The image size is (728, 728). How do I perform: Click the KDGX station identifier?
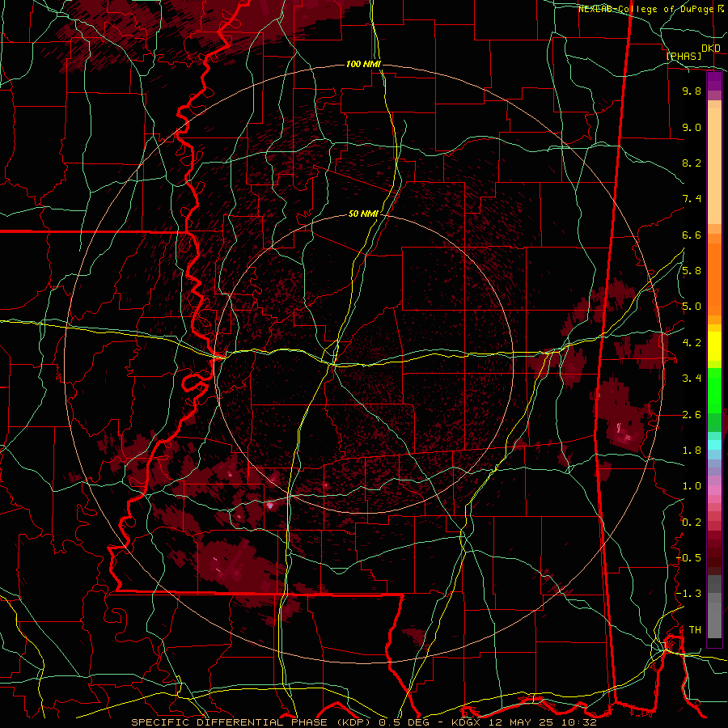[464, 722]
